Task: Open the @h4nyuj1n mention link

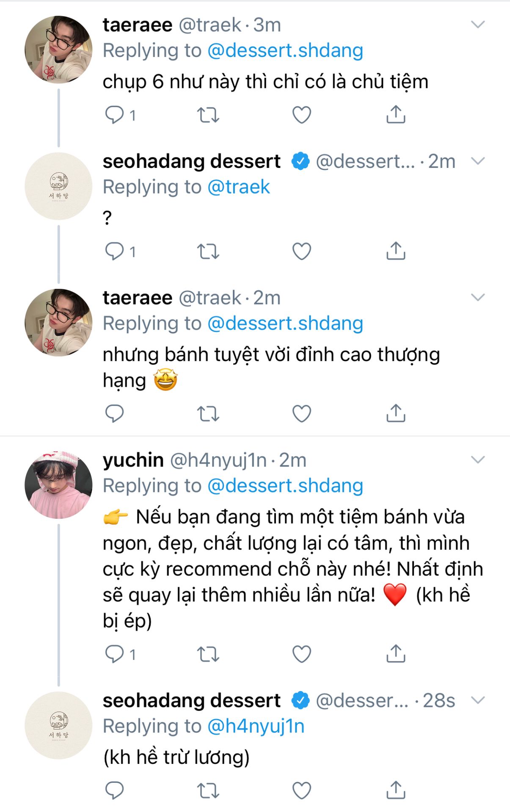Action: (256, 726)
